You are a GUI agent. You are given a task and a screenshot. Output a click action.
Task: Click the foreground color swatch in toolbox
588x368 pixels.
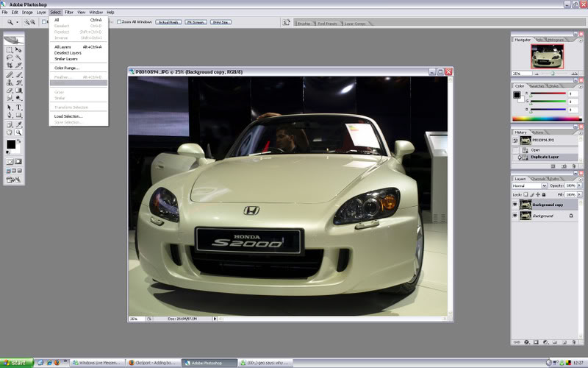point(11,144)
